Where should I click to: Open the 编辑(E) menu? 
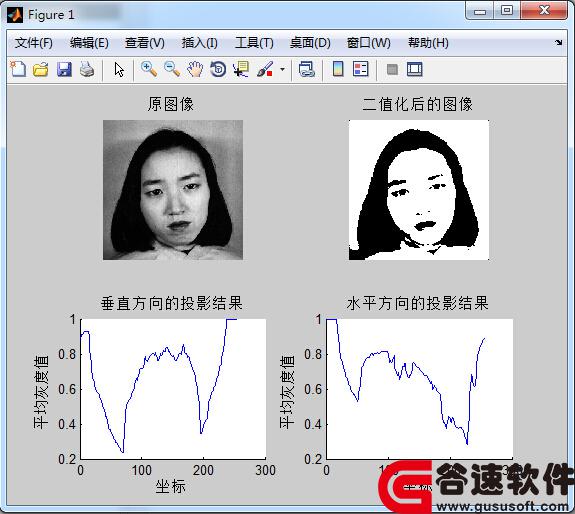[x=89, y=43]
